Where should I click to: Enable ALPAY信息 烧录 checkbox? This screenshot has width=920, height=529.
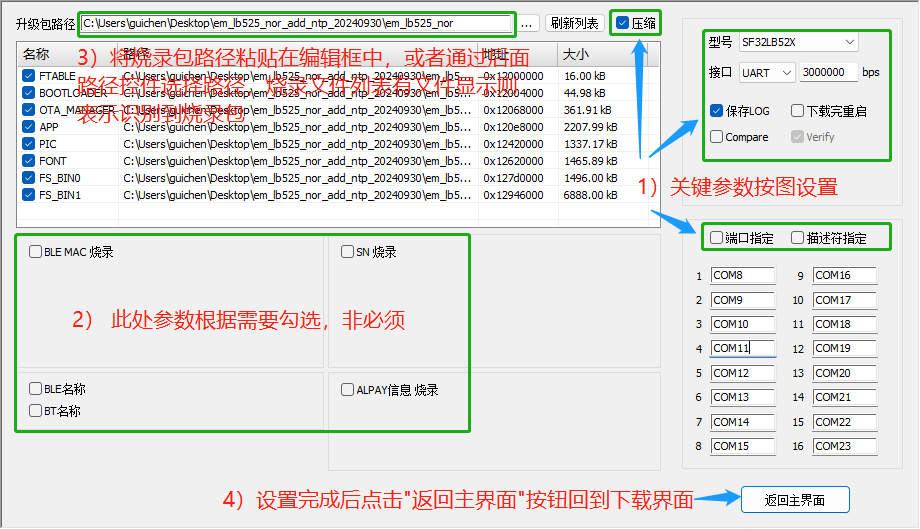point(348,390)
